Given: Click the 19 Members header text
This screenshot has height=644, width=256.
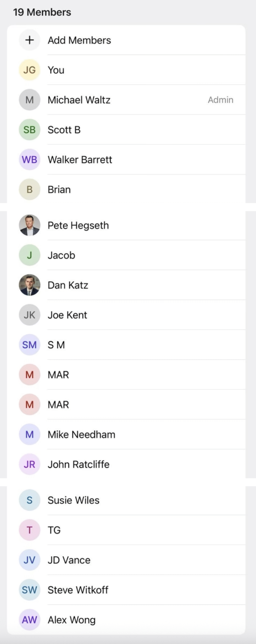Looking at the screenshot, I should click(x=42, y=12).
